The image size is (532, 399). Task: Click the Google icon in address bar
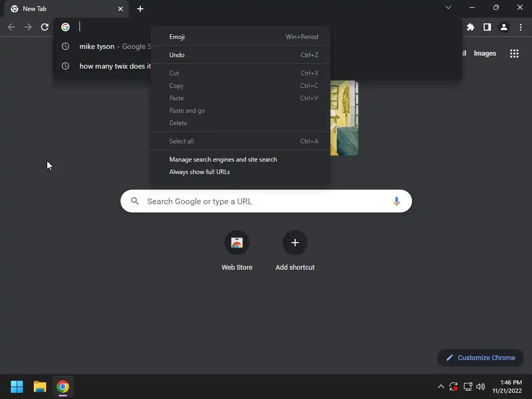pyautogui.click(x=65, y=27)
